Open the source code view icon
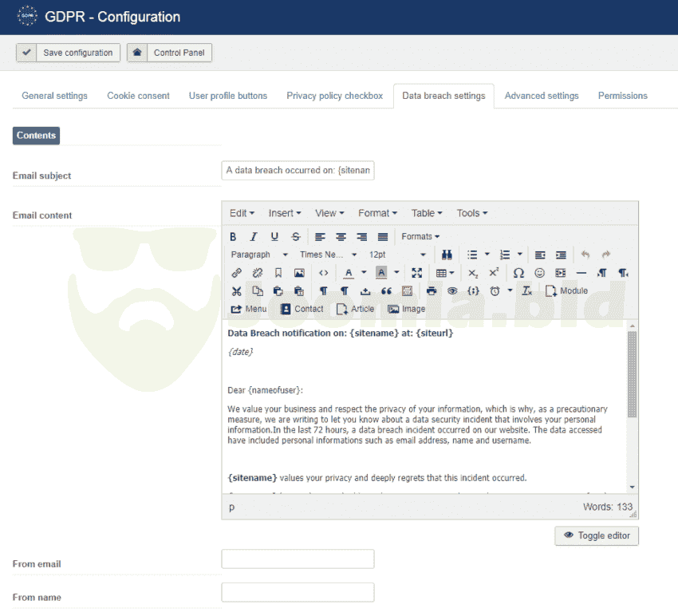The height and width of the screenshot is (616, 678). (x=323, y=273)
